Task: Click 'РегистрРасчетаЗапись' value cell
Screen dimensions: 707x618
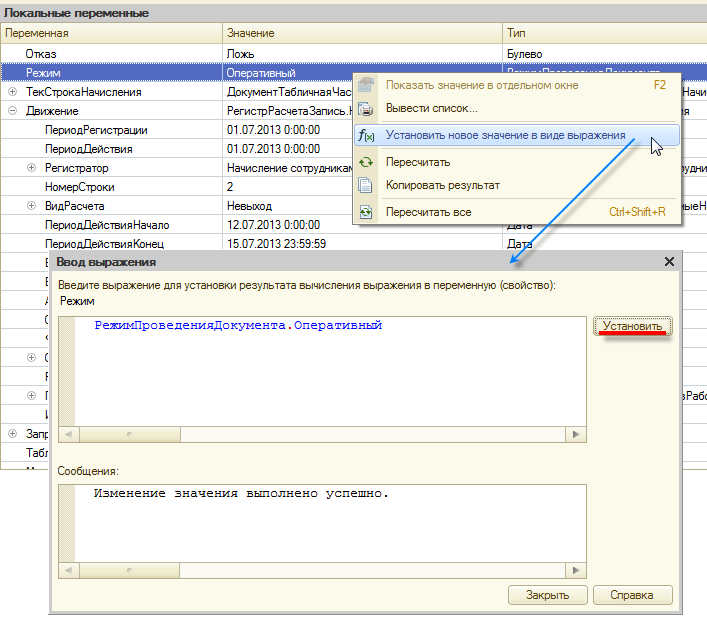Action: pos(289,111)
